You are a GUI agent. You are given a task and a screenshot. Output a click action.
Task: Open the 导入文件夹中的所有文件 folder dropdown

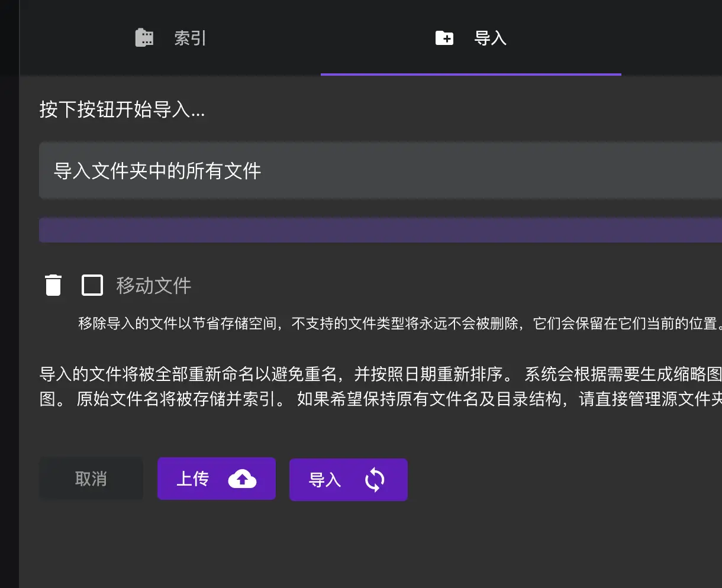pos(381,171)
